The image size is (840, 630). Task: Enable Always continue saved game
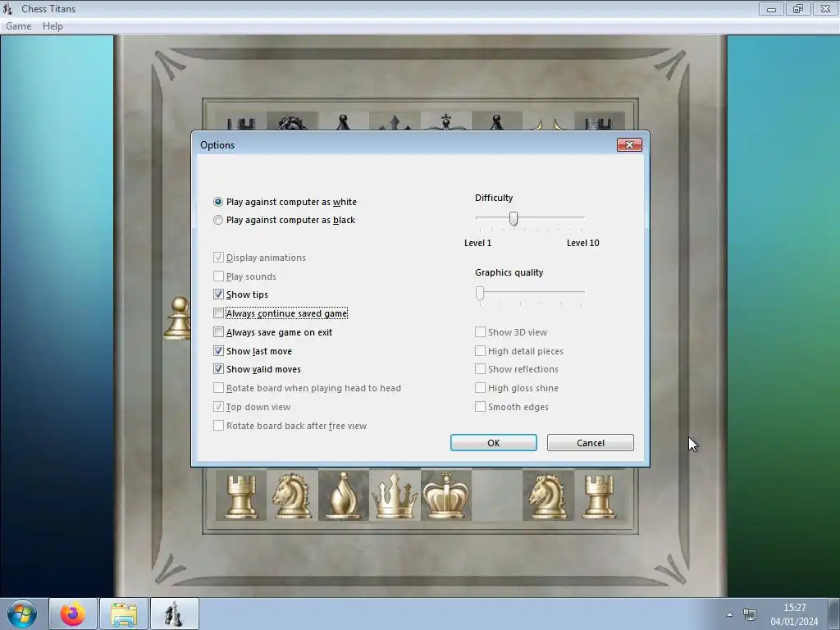[218, 313]
